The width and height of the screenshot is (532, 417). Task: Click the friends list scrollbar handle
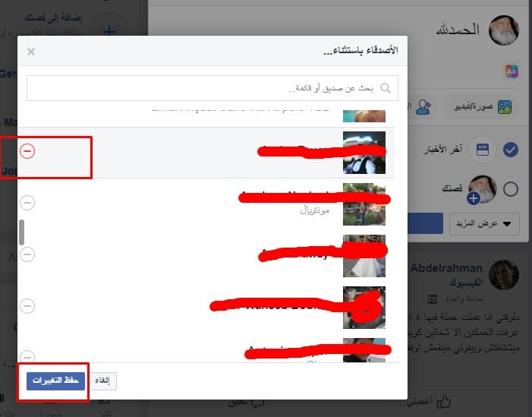pyautogui.click(x=22, y=232)
